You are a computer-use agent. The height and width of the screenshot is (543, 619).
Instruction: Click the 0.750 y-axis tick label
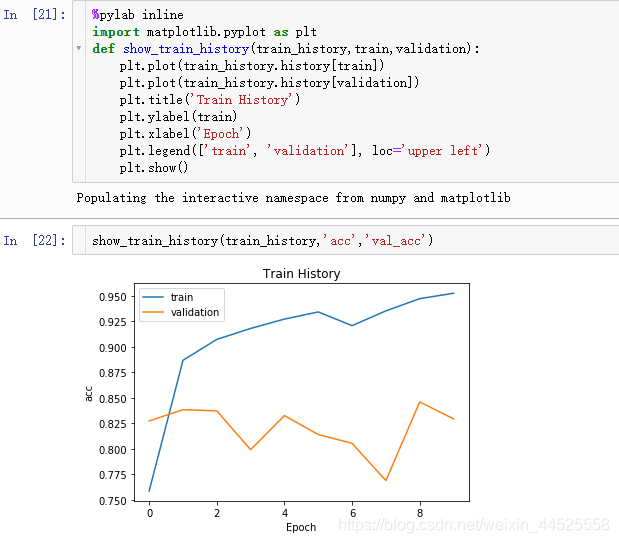pyautogui.click(x=113, y=501)
